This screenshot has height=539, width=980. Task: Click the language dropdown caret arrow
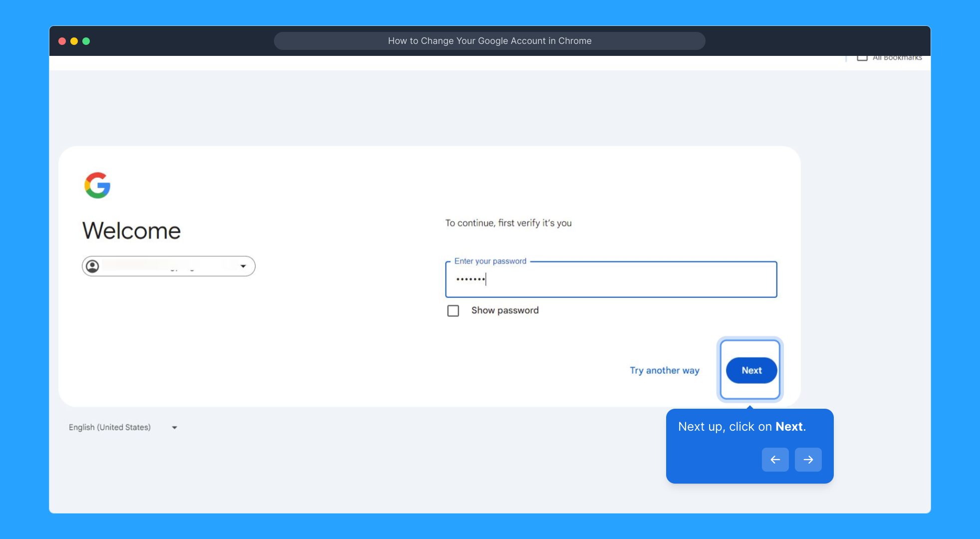click(175, 428)
